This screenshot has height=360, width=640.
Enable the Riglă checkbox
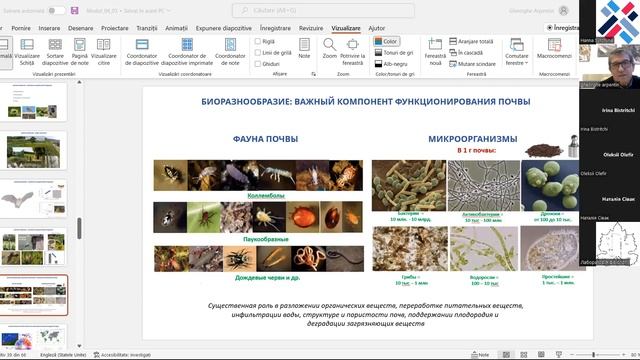pos(258,41)
